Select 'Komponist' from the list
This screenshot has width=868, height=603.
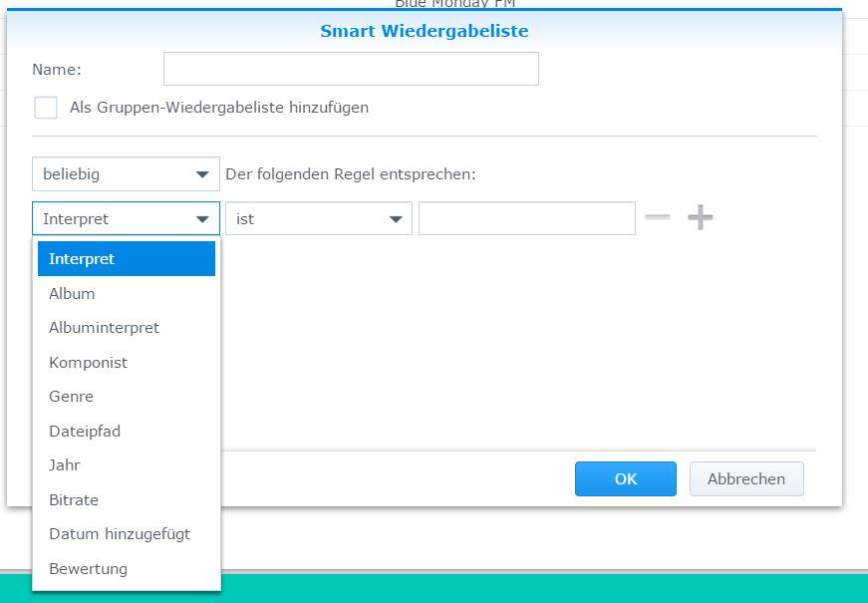pyautogui.click(x=127, y=363)
